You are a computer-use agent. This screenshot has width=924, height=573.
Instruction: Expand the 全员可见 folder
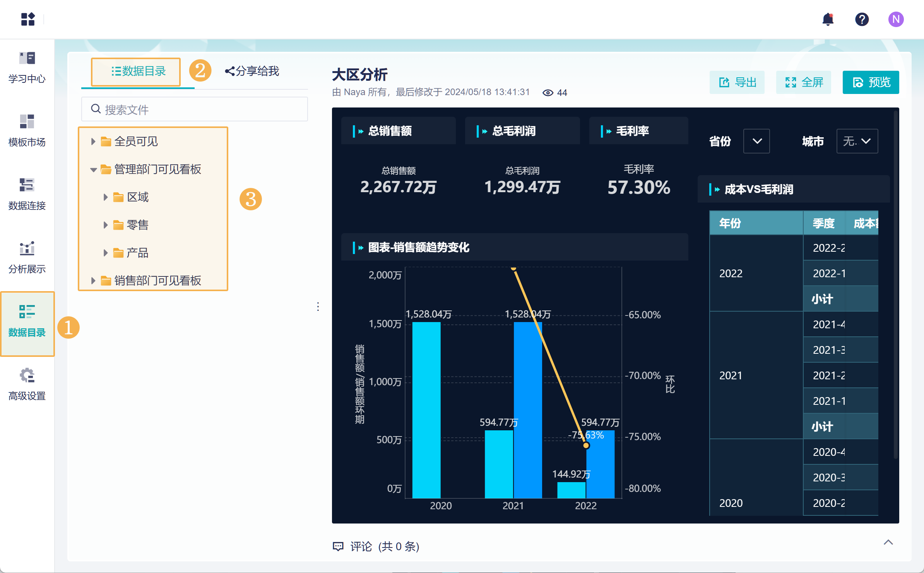point(93,142)
